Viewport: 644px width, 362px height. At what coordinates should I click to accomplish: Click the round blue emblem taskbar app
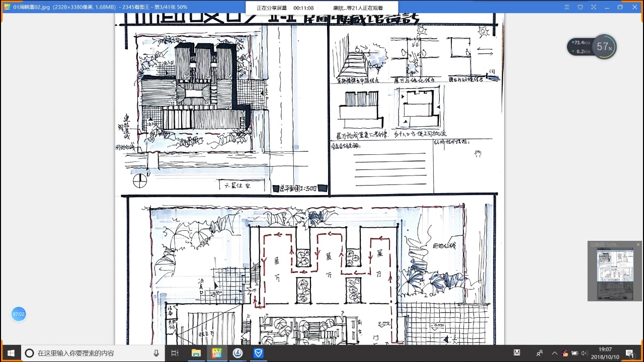point(238,353)
